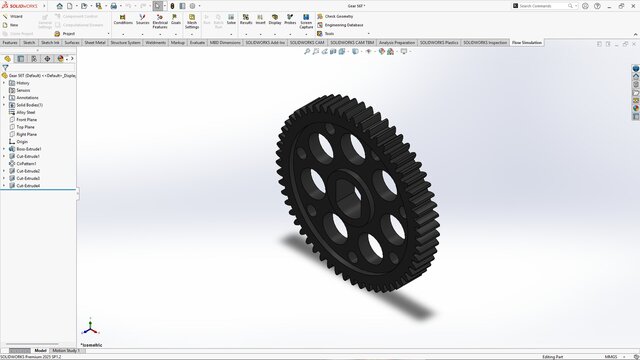This screenshot has width=640, height=360.
Task: Click the View Settings monitor icon
Action: (x=404, y=51)
